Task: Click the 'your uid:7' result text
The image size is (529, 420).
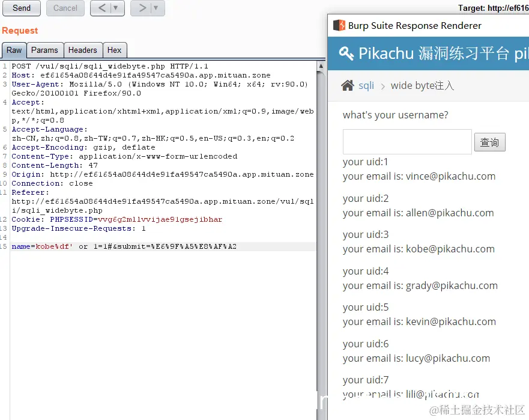Action: 366,380
